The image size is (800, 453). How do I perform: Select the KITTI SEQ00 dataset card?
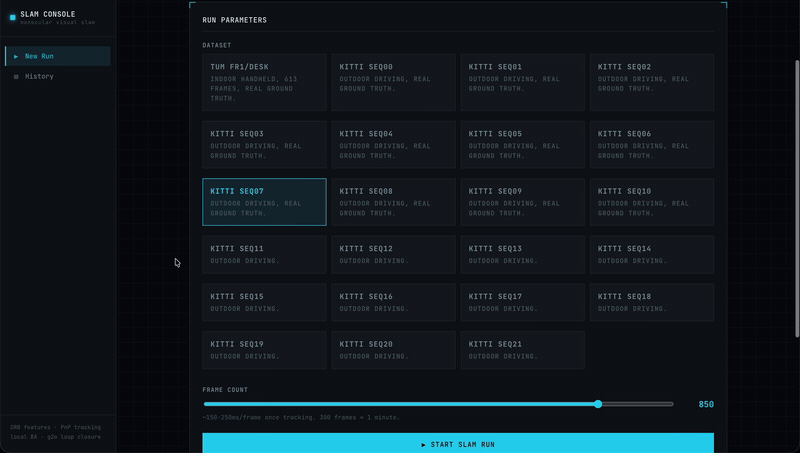[393, 83]
